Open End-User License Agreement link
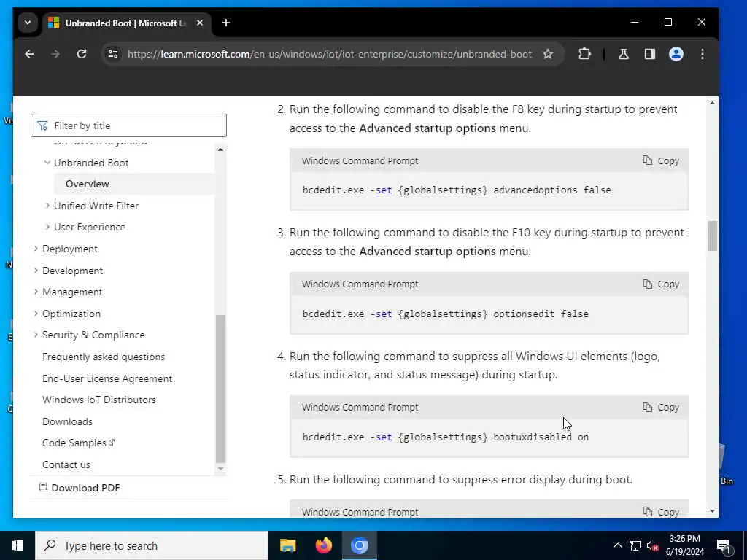Screen dimensions: 747x560 107,379
